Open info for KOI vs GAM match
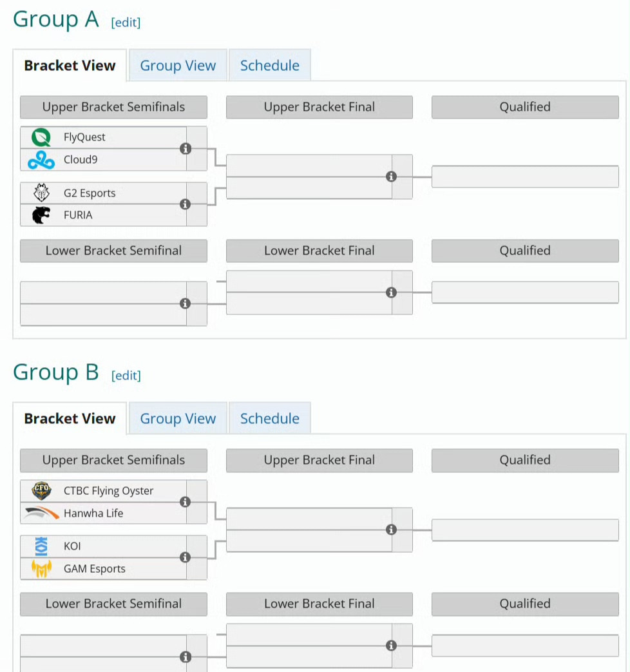630x672 pixels. tap(186, 557)
